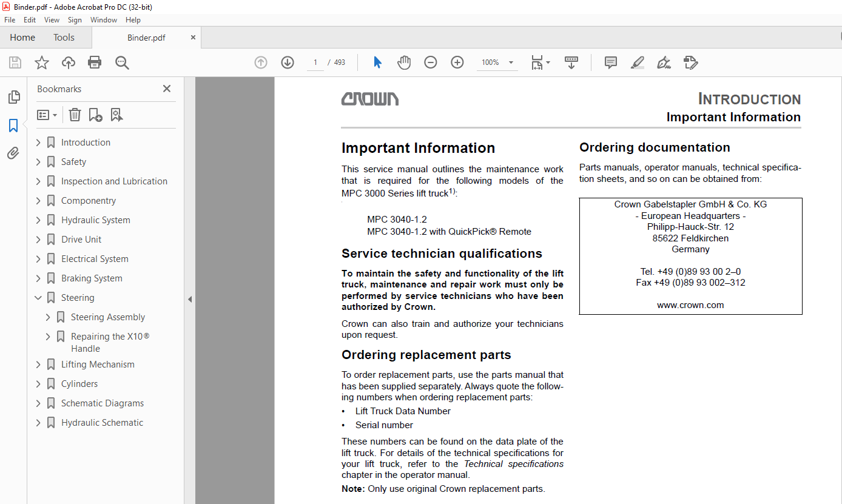Expand the Steering Assembly bookmark
This screenshot has width=842, height=504.
[48, 317]
